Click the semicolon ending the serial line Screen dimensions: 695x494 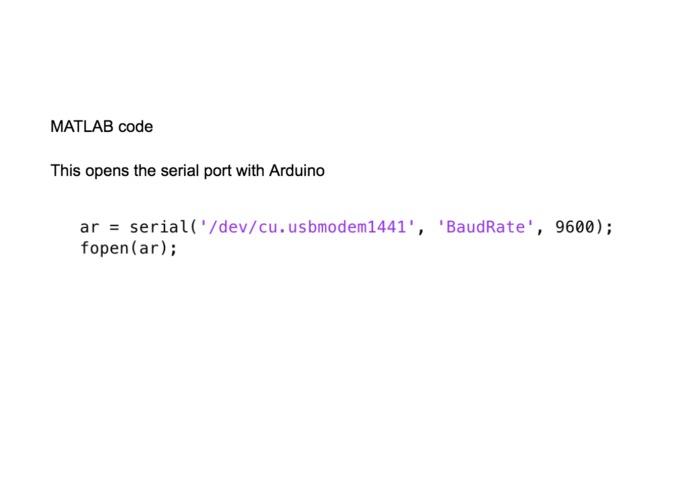[x=609, y=228]
